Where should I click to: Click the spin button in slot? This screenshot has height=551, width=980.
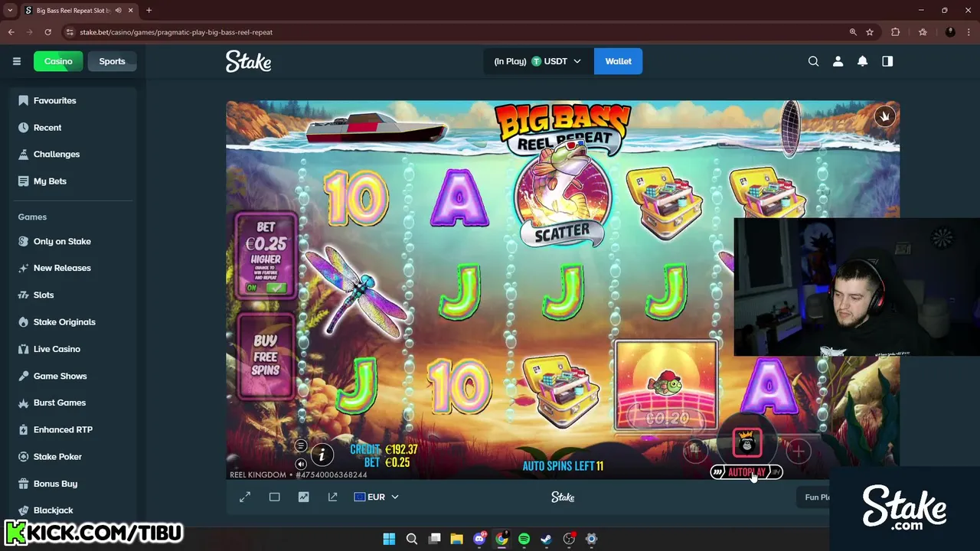(747, 444)
